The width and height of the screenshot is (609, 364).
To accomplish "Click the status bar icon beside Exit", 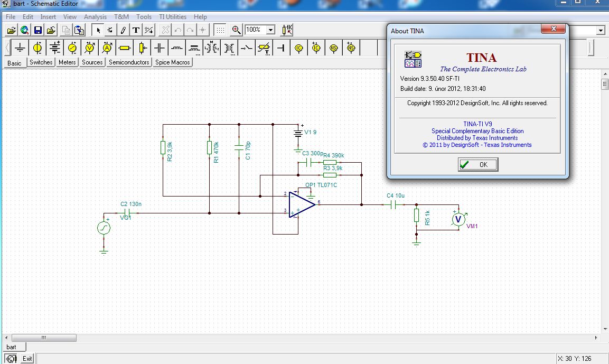I will (11, 359).
